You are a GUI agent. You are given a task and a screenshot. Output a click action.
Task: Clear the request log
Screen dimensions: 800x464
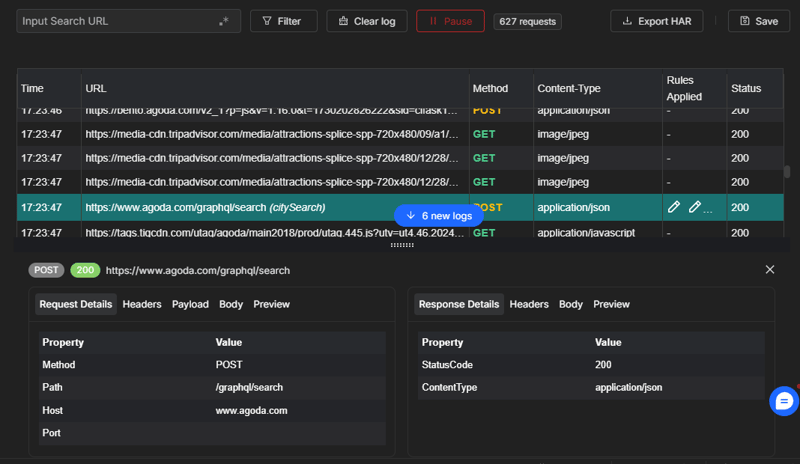(366, 21)
